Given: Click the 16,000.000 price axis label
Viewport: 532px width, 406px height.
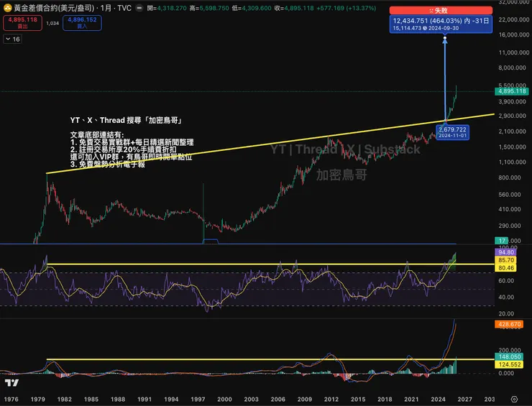Looking at the screenshot, I should (x=514, y=34).
